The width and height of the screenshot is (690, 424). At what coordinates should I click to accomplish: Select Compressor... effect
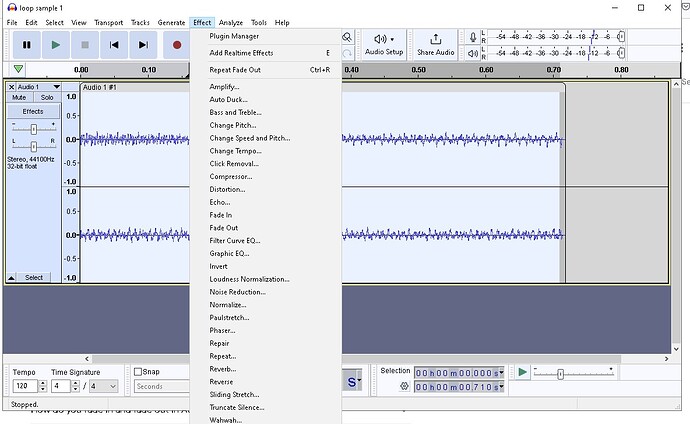click(266, 176)
